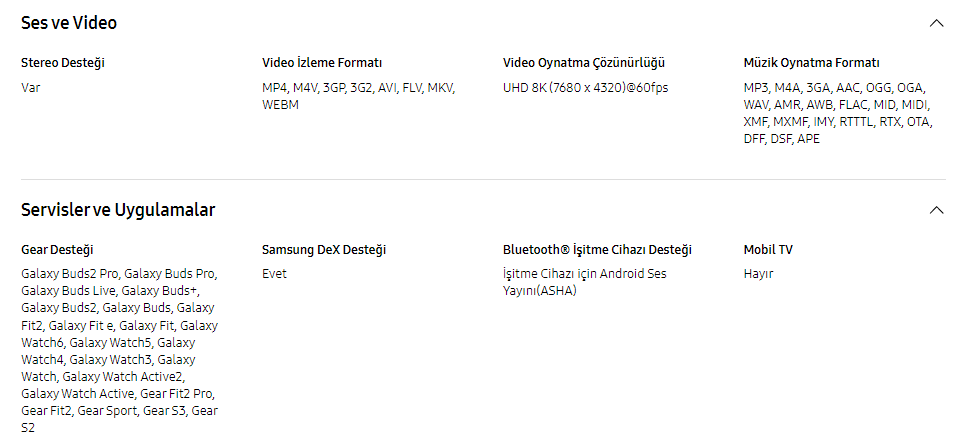
Task: Collapse the Ses ve Video section chevron
Action: coord(937,23)
